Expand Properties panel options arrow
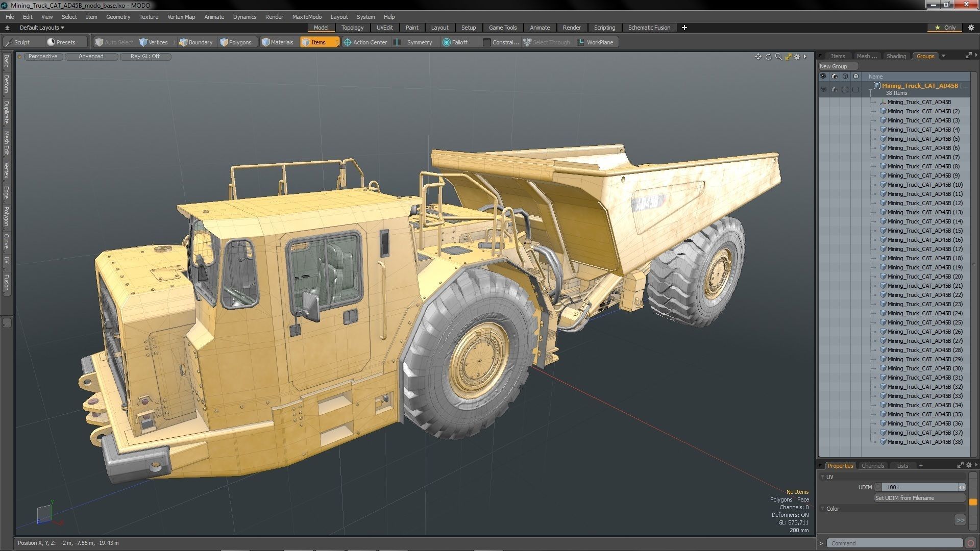The image size is (980, 551). [x=976, y=465]
